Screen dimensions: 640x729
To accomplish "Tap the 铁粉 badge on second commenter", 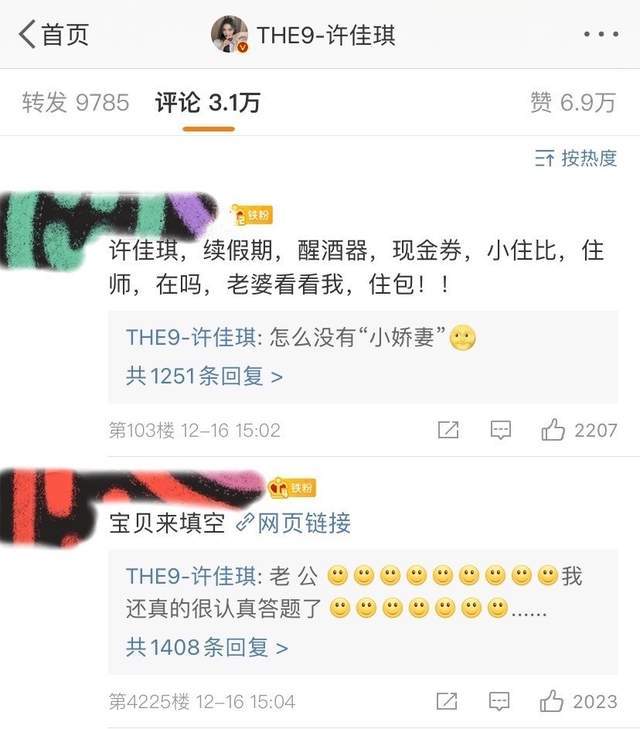I will (x=293, y=488).
